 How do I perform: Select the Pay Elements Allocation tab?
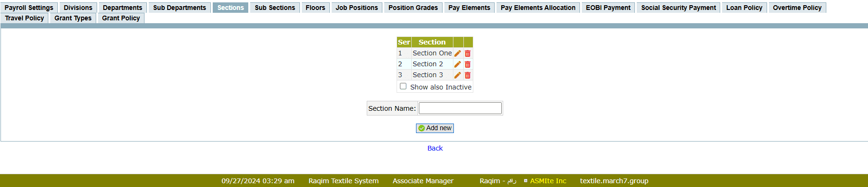pyautogui.click(x=538, y=8)
